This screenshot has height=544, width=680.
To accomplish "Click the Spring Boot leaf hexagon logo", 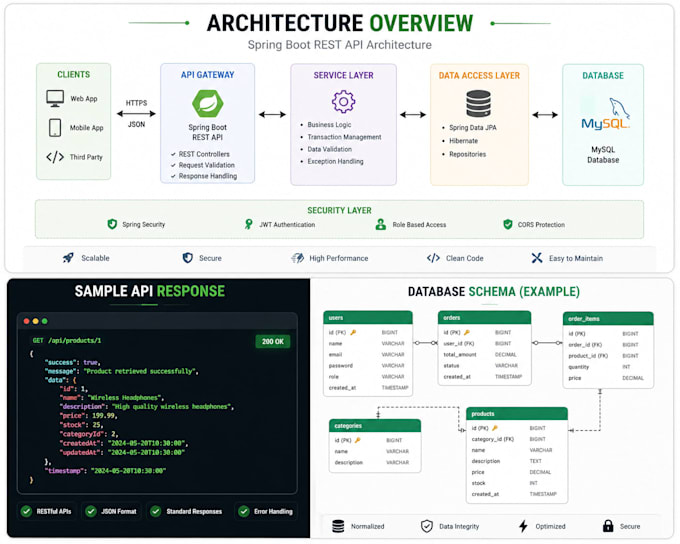I will coord(208,104).
